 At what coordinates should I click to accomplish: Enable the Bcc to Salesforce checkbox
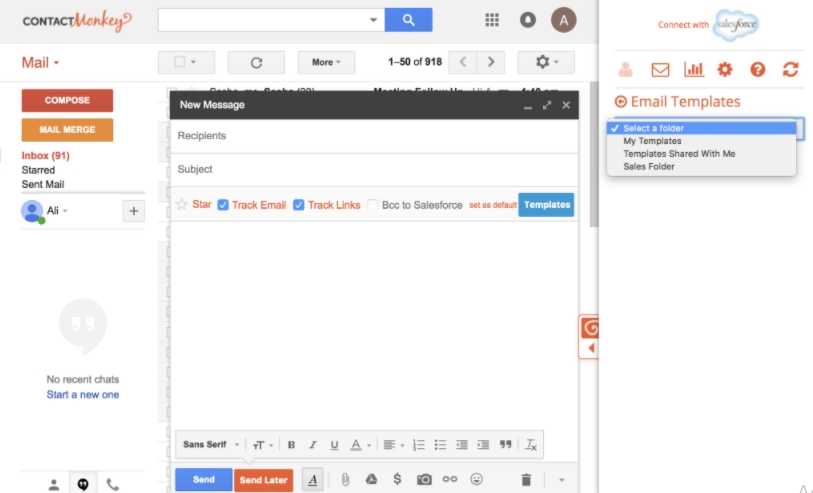coord(373,205)
